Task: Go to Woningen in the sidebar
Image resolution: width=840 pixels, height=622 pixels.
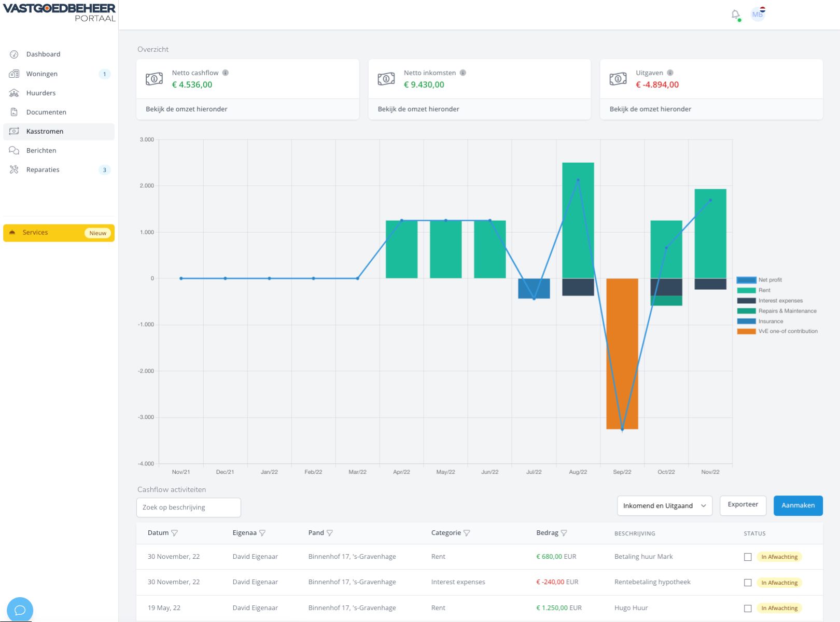Action: coord(42,74)
